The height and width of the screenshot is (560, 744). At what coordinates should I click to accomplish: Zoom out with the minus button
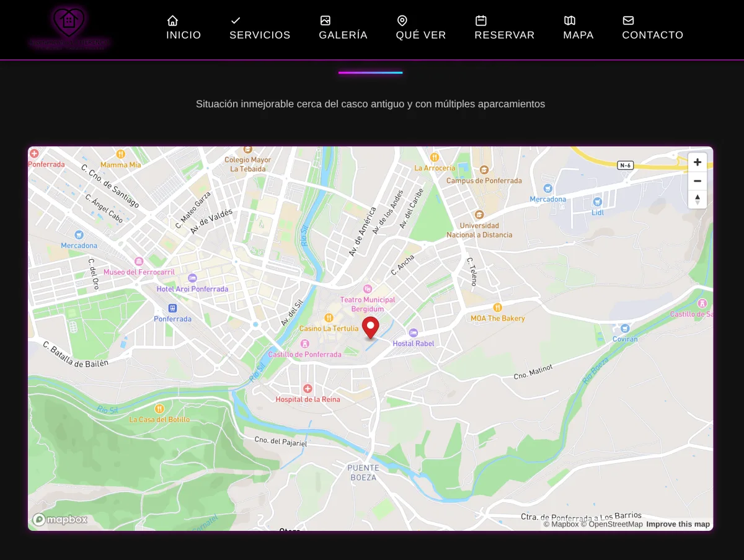tap(697, 180)
